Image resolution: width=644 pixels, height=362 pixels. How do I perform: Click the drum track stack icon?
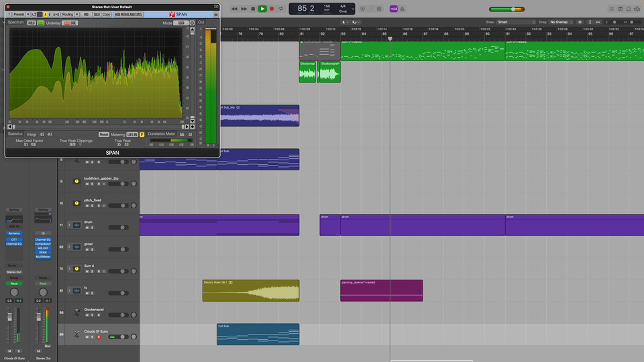[x=76, y=225]
